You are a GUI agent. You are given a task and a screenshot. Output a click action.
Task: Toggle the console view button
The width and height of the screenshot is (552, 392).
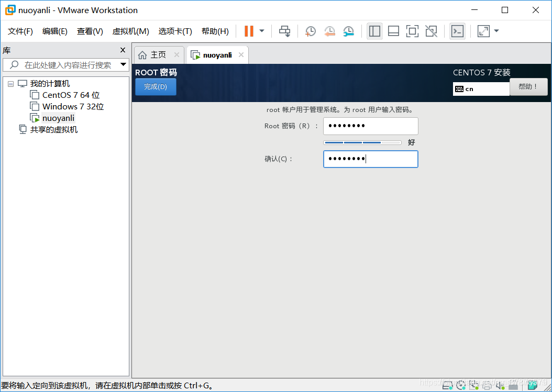[457, 31]
